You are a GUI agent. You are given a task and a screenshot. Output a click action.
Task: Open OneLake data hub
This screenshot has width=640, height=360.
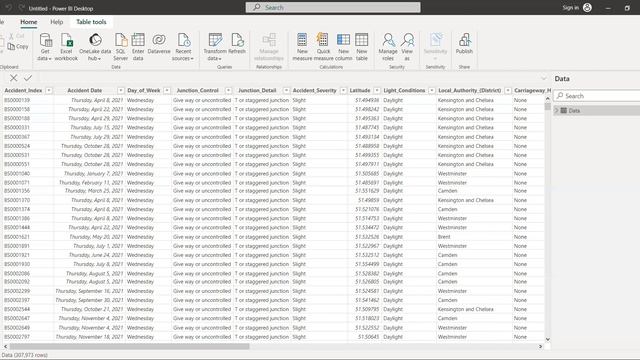(x=95, y=47)
